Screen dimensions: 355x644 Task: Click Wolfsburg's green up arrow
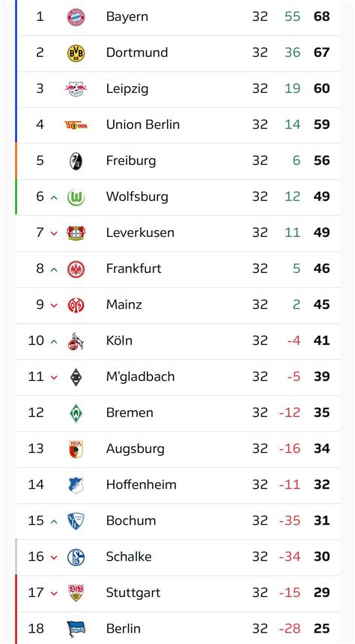[x=54, y=198]
